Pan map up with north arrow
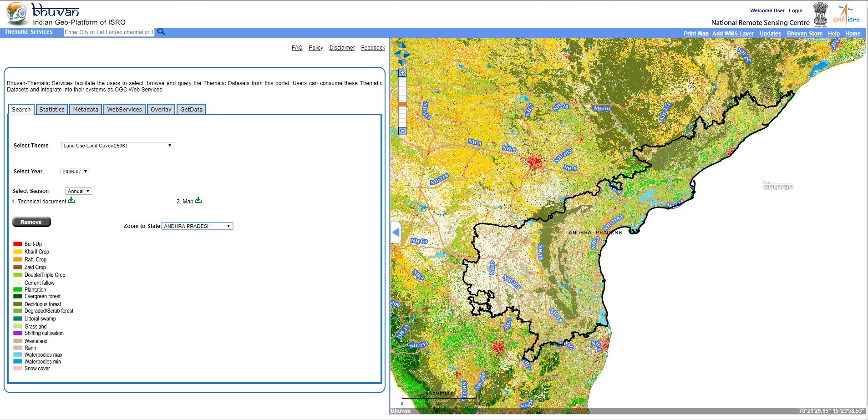 tap(402, 46)
